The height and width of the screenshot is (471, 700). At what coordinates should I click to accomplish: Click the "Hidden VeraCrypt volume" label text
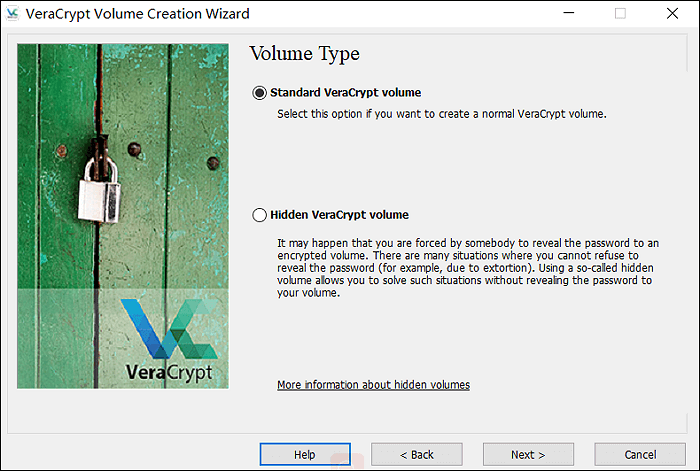pos(339,215)
